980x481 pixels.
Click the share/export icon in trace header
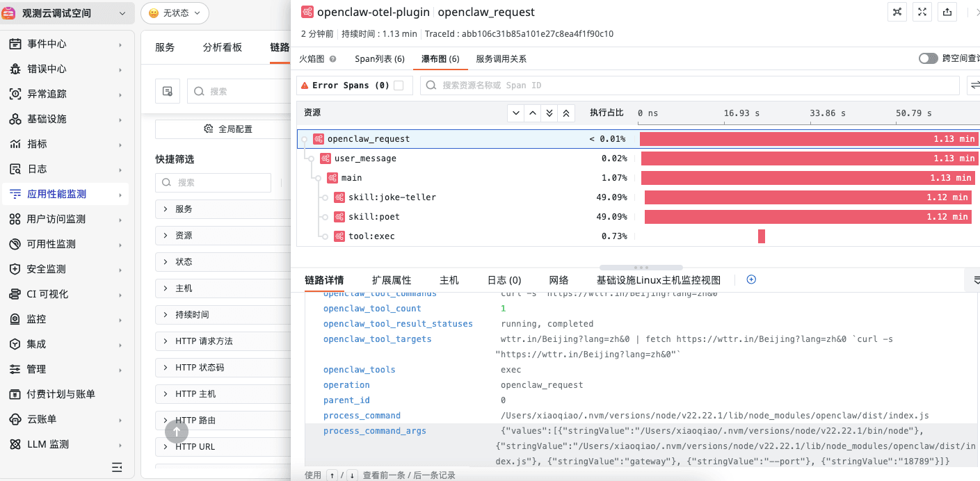pos(947,12)
